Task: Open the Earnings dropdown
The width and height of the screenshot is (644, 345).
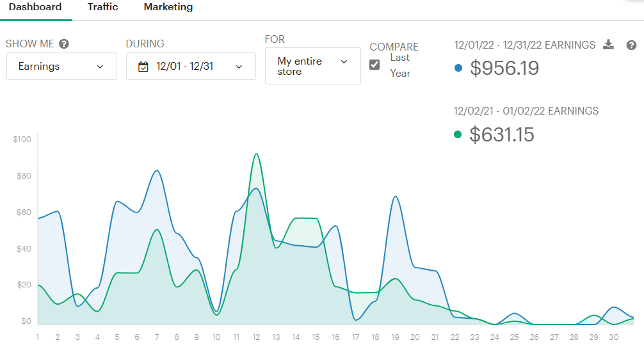Action: click(x=61, y=67)
